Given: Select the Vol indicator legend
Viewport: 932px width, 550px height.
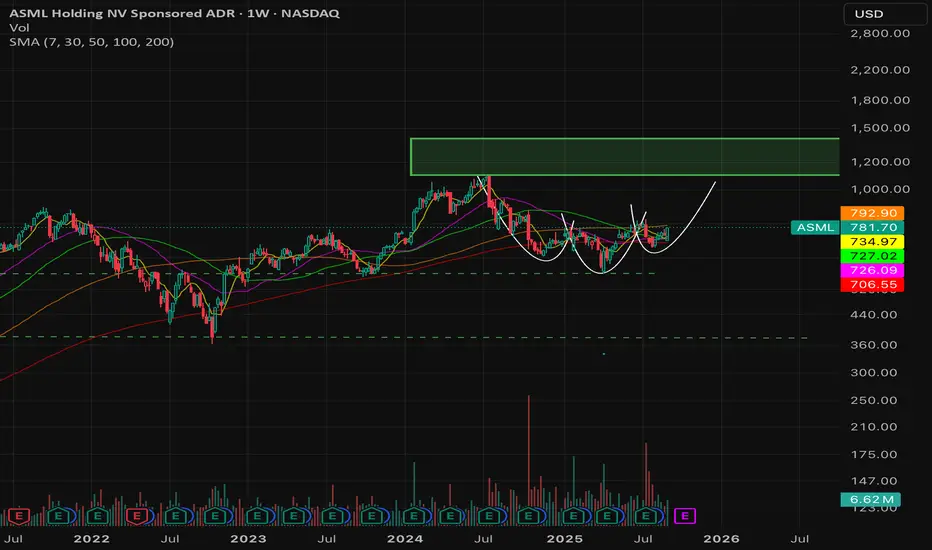Looking at the screenshot, I should pos(19,27).
